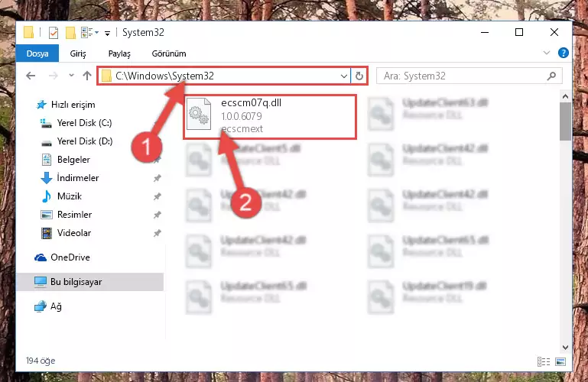
Task: Expand the ribbon with the chevron
Action: (547, 53)
